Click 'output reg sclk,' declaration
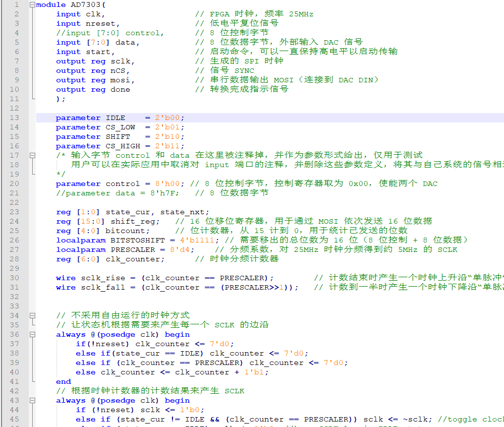Screen dimensions: 504x427 click(x=95, y=61)
